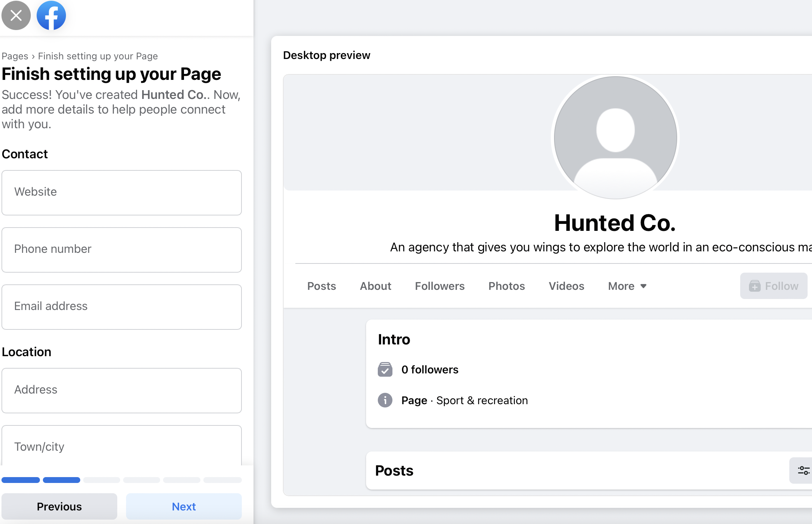Go back with the Previous button
The width and height of the screenshot is (812, 524).
coord(59,506)
